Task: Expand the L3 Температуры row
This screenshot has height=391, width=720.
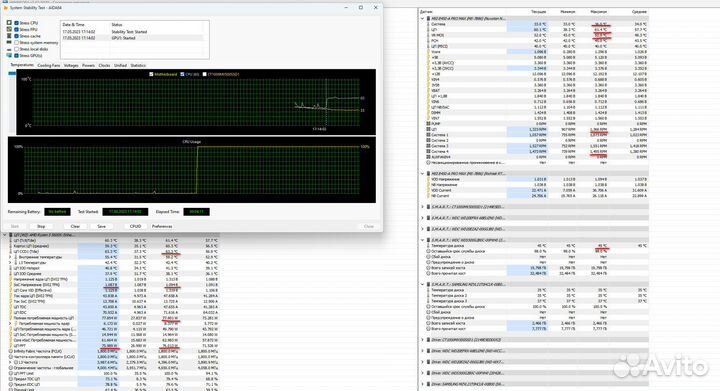Action: (10, 263)
